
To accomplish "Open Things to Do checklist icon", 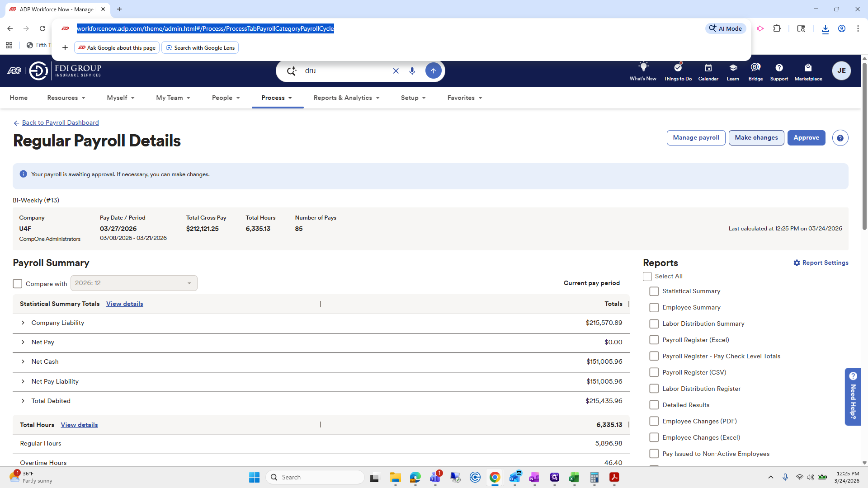I will [x=677, y=68].
